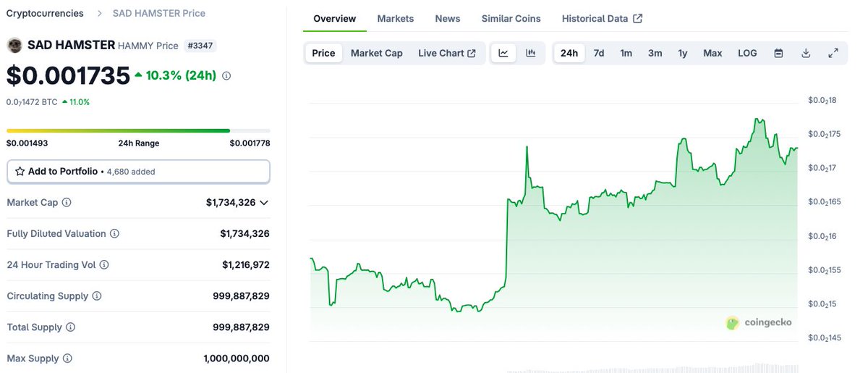
Task: Click the SAD HAMSTER coin avatar icon
Action: [14, 46]
